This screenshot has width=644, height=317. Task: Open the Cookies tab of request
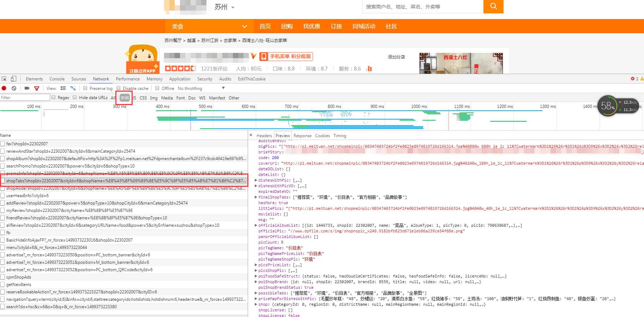[x=322, y=136]
